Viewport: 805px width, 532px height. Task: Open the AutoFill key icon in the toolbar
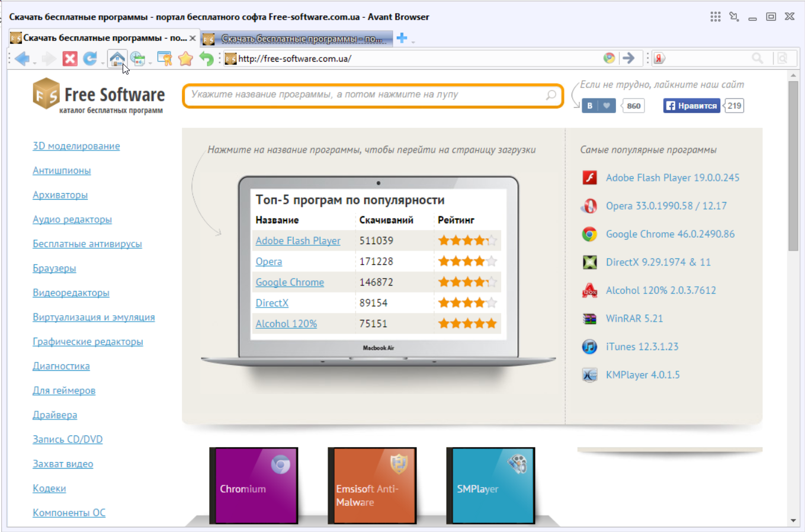point(165,59)
